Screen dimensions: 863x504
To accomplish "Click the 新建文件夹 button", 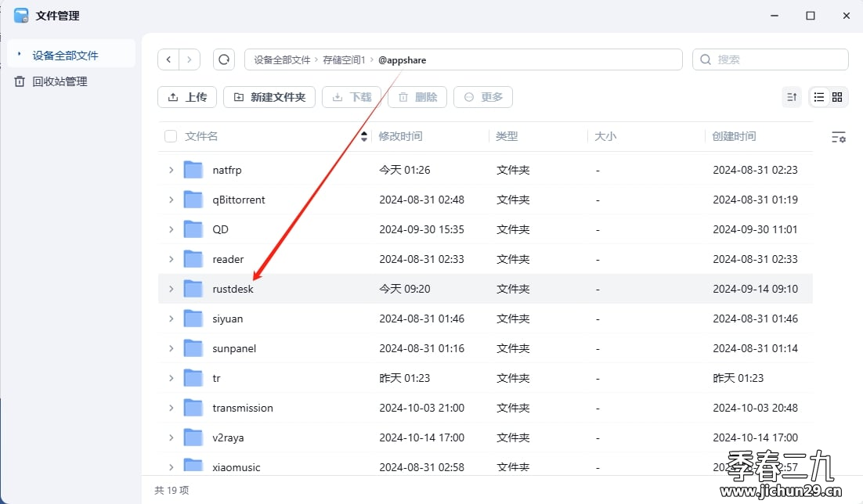I will pyautogui.click(x=269, y=97).
